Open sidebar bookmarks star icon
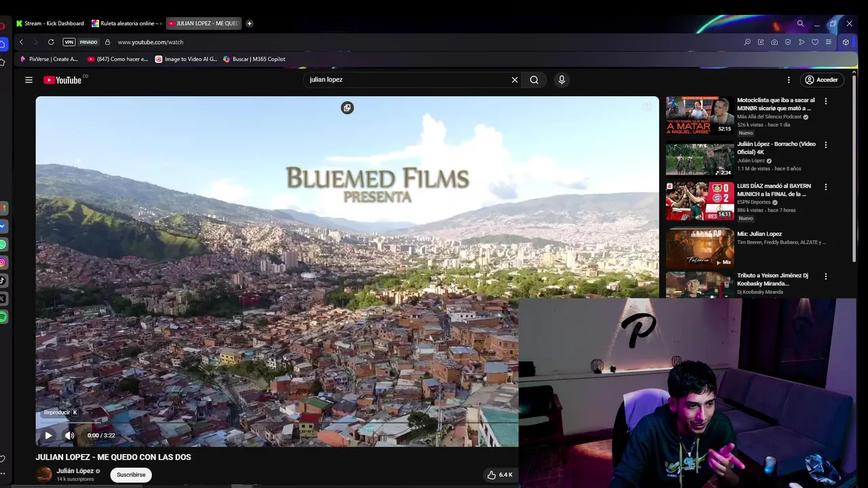Image resolution: width=868 pixels, height=488 pixels. coord(3,62)
